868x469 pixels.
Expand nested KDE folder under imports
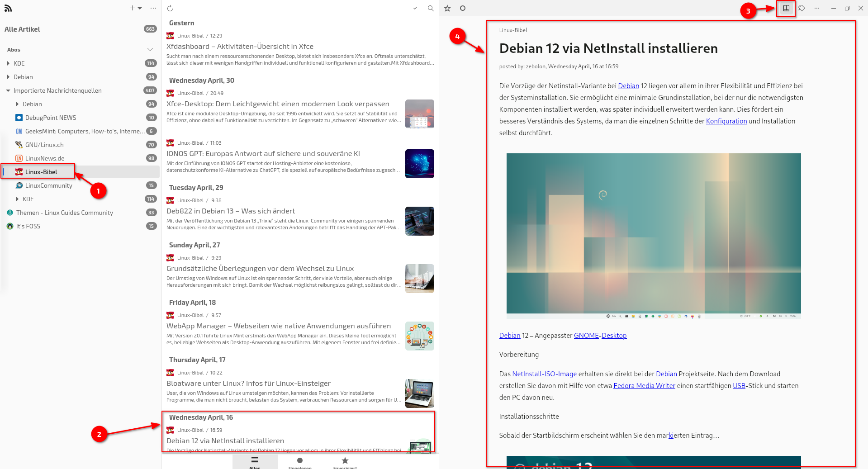pyautogui.click(x=17, y=199)
